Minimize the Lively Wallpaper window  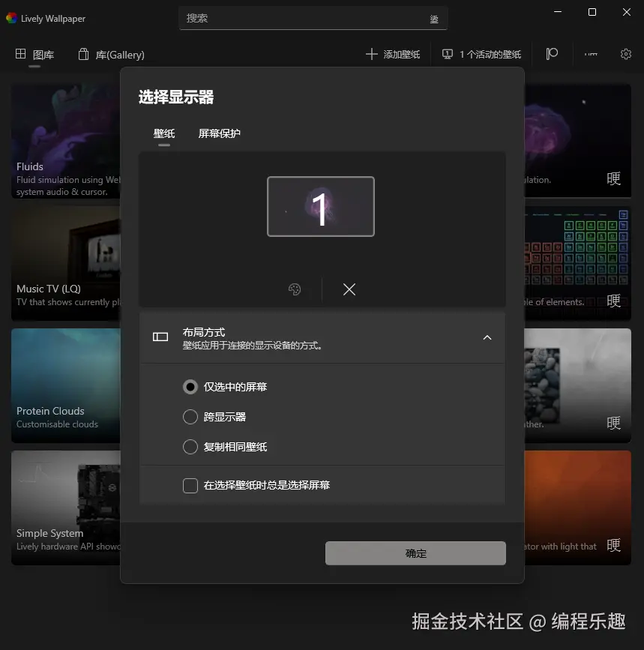(558, 12)
